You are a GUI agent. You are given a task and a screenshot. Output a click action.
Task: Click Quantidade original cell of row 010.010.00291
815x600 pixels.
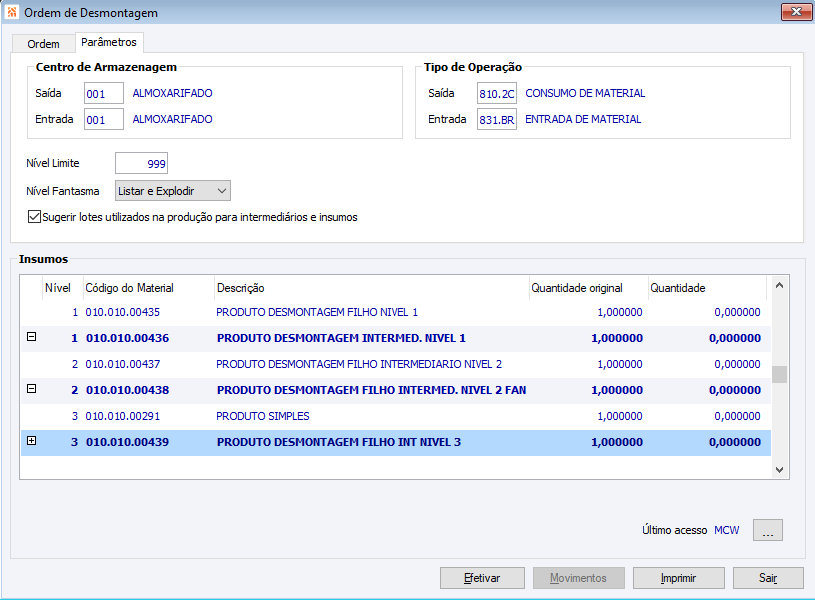pos(620,416)
